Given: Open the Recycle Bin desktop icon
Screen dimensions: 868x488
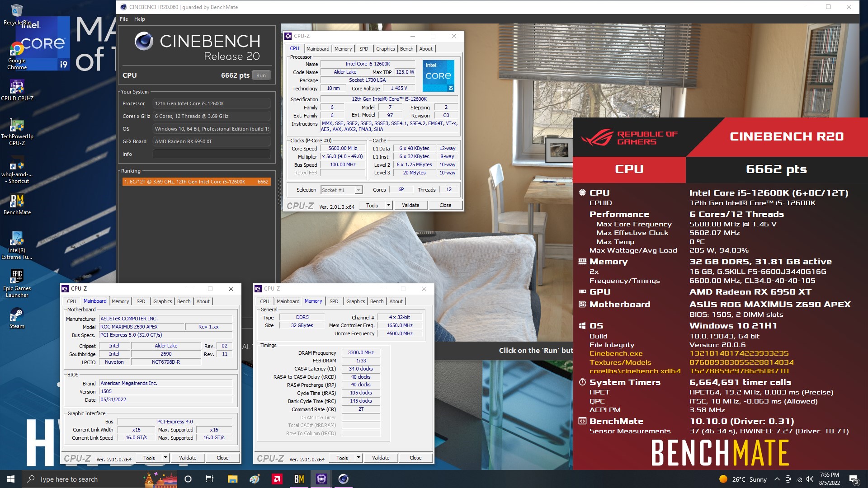Looking at the screenshot, I should (x=17, y=14).
